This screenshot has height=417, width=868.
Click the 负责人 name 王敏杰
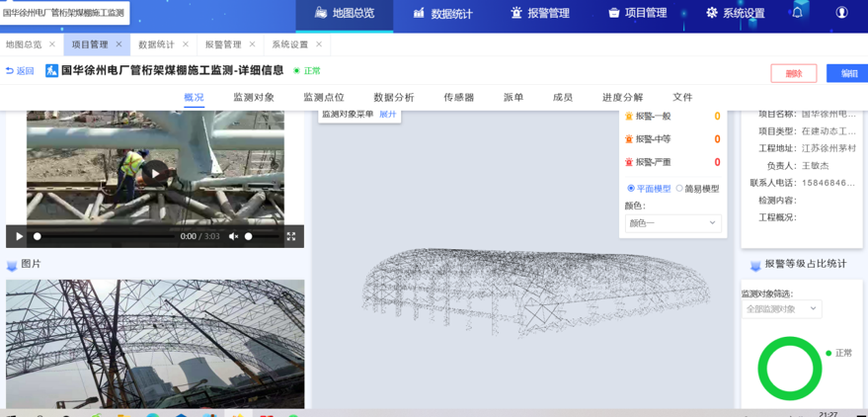pyautogui.click(x=816, y=166)
